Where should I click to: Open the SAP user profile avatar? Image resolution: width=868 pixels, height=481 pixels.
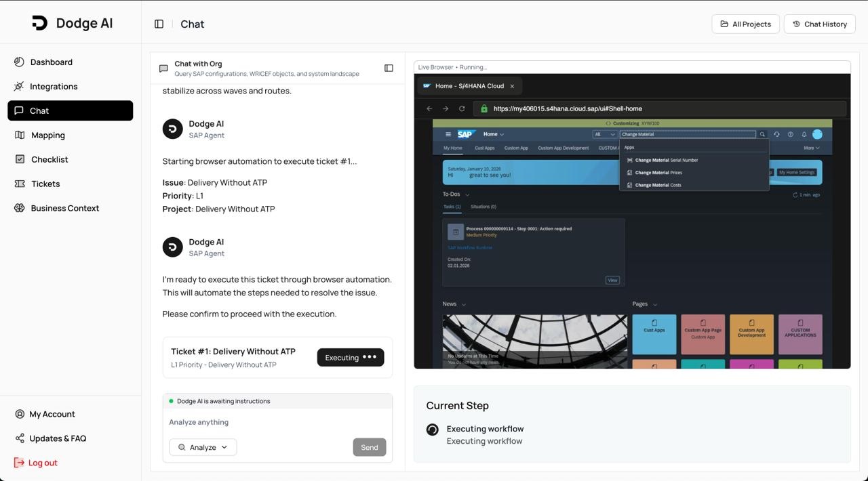817,134
